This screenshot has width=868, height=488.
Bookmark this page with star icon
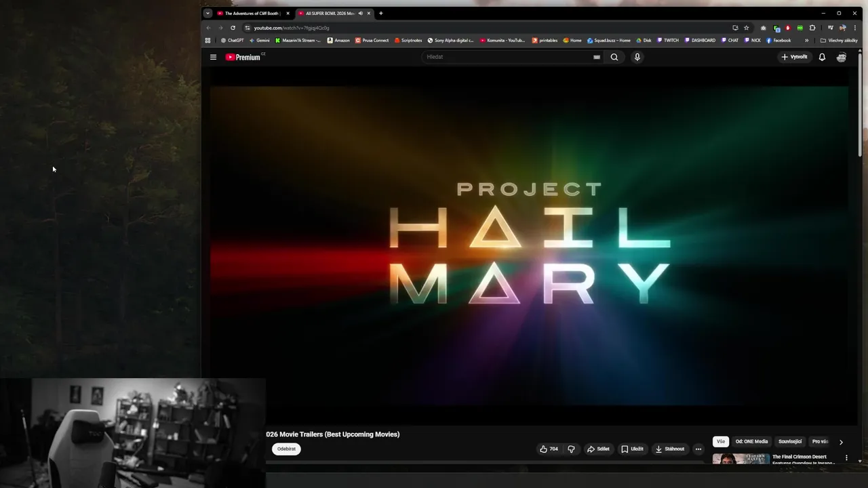click(747, 28)
